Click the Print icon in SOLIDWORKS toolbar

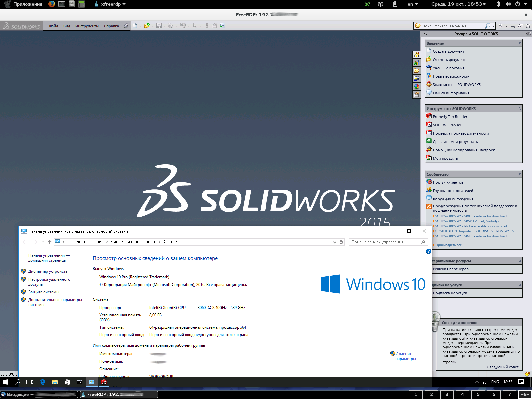tap(171, 26)
